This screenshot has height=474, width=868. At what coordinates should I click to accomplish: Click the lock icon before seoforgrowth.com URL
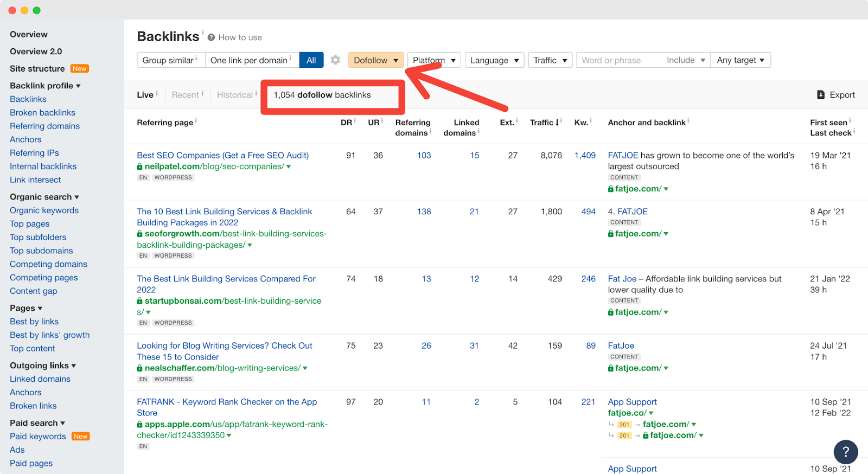point(139,234)
